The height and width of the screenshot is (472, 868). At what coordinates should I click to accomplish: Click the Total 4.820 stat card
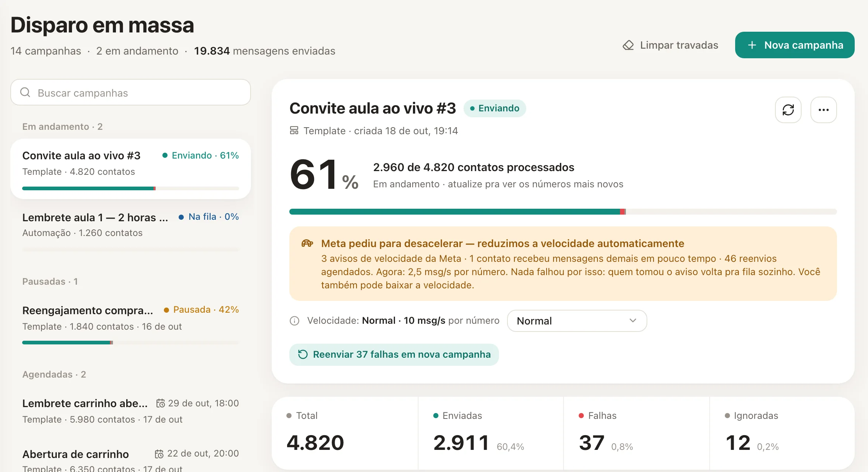click(345, 433)
